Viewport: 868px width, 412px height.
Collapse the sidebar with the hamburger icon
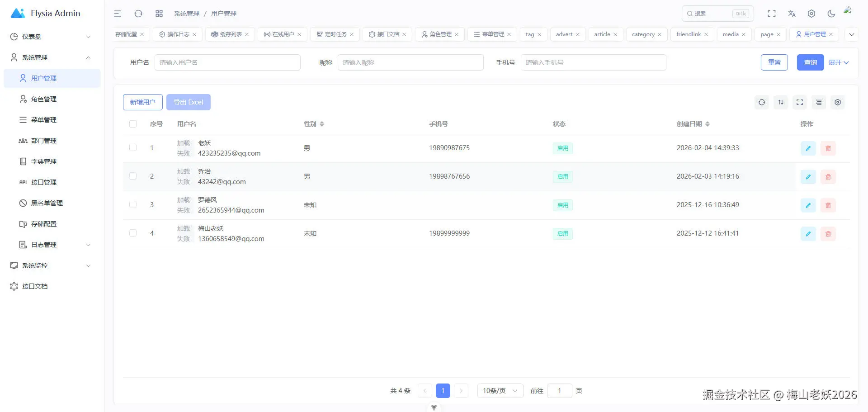118,14
